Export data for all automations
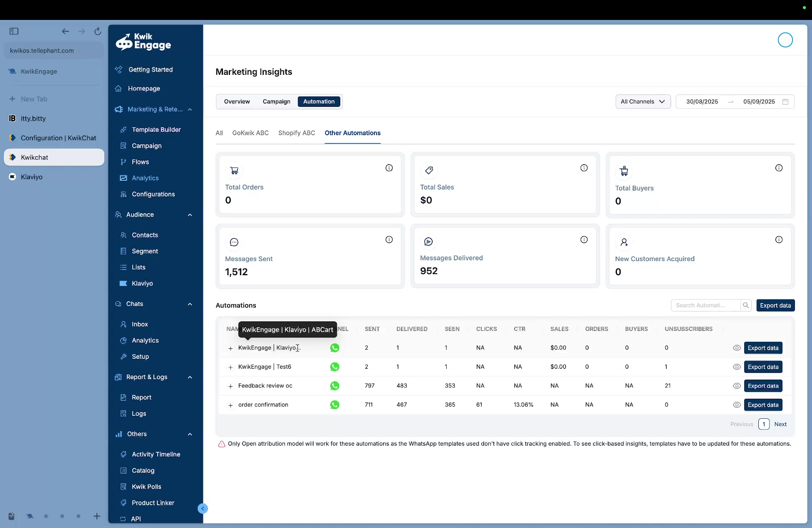Image resolution: width=812 pixels, height=528 pixels. [775, 306]
